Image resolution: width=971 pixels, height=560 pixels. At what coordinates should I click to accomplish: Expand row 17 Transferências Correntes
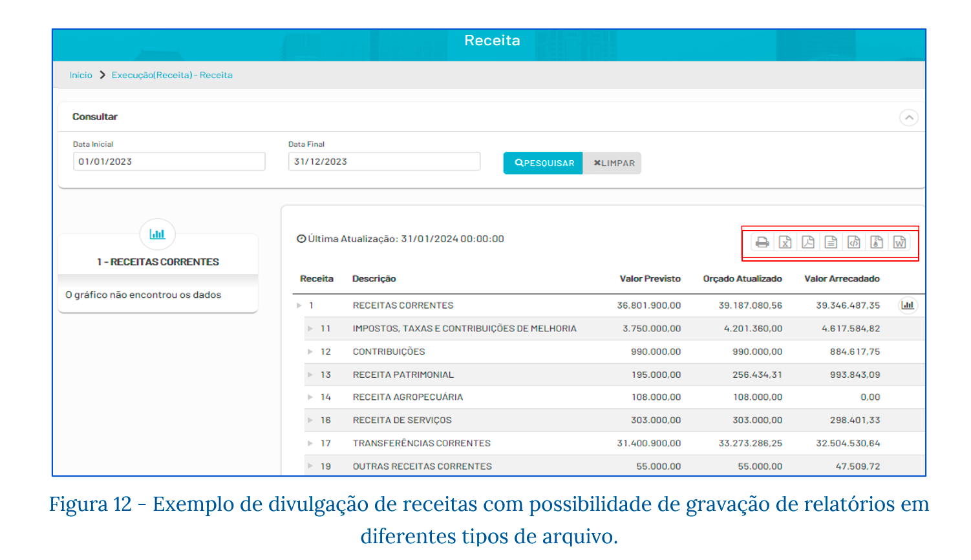tap(310, 444)
